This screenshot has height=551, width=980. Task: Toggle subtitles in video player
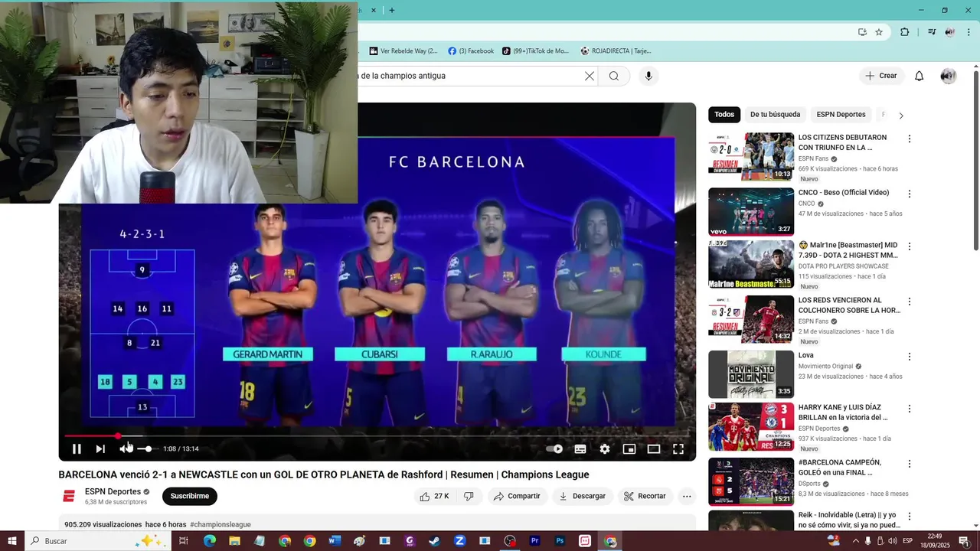[580, 449]
